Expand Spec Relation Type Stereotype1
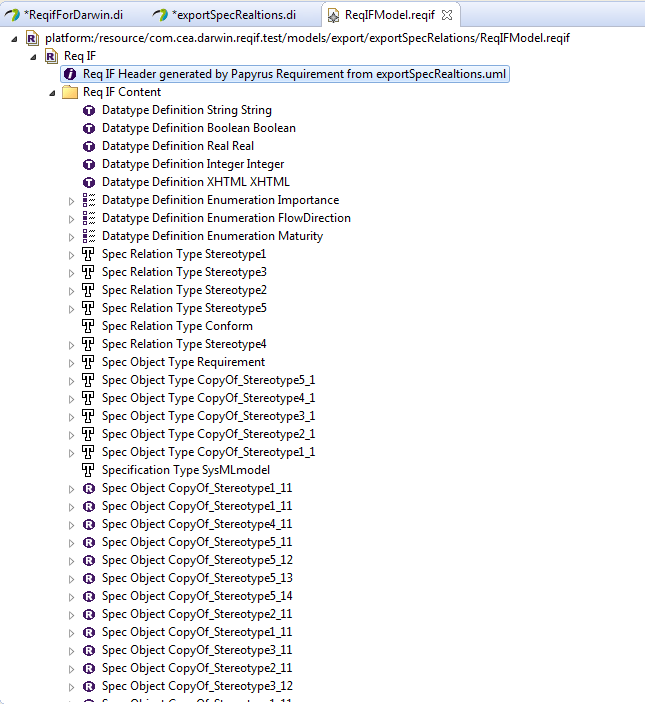Image resolution: width=645 pixels, height=704 pixels. coord(71,255)
